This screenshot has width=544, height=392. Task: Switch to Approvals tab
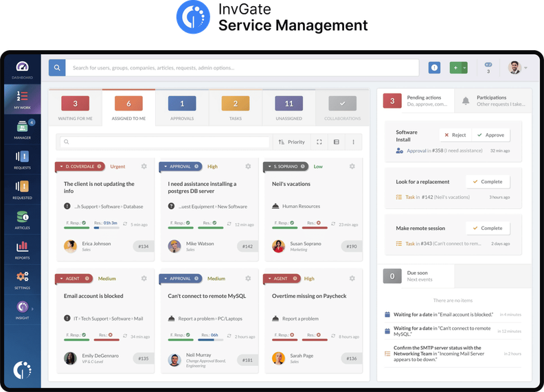(182, 108)
